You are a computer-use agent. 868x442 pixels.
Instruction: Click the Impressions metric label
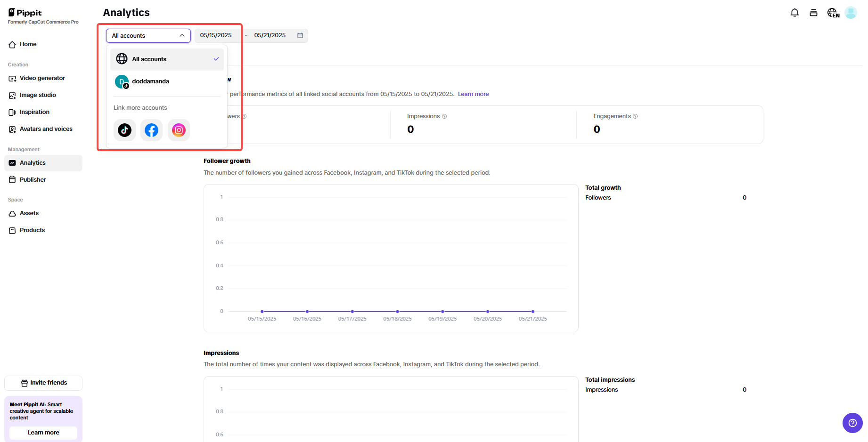[424, 116]
